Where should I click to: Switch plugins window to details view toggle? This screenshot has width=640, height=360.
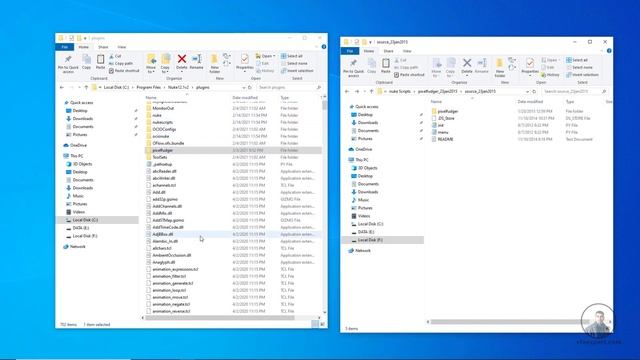(315, 324)
